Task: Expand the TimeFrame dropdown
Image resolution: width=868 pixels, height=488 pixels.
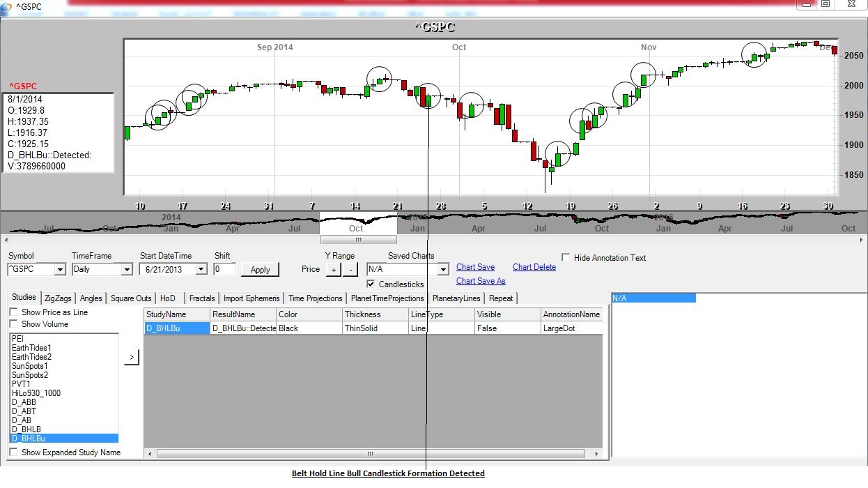Action: 126,270
